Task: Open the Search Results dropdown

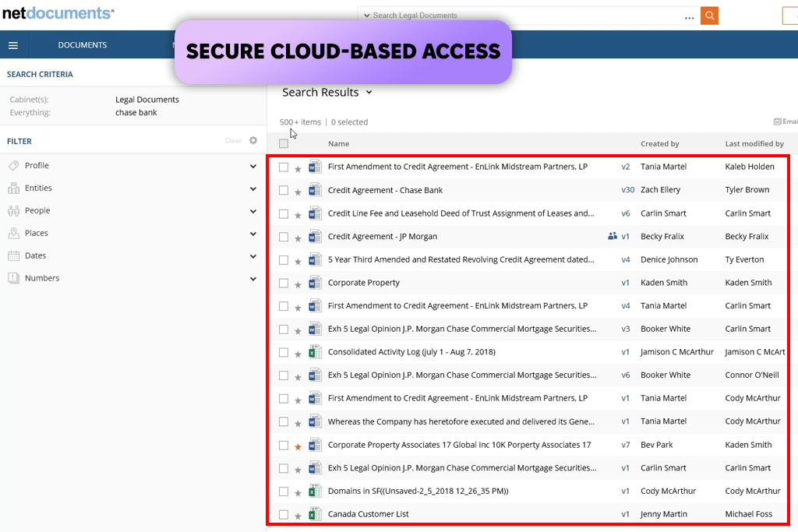Action: [369, 93]
